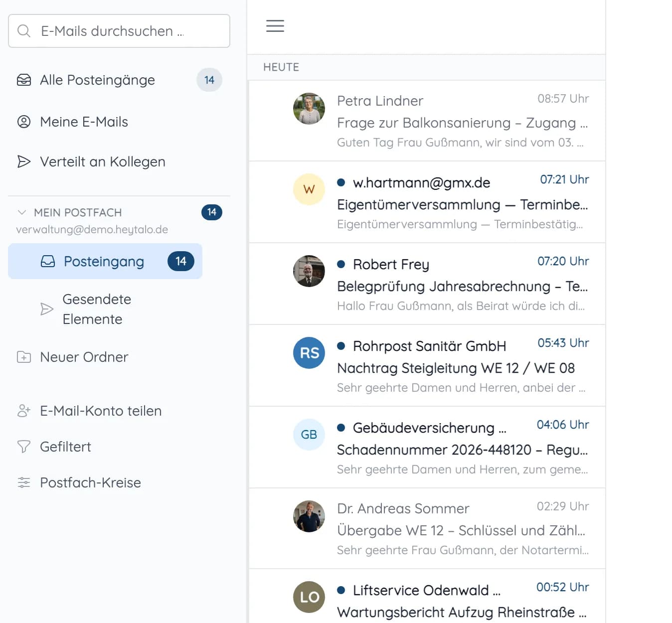This screenshot has height=623, width=672.
Task: Open the Gesendete Elemente folder
Action: pos(105,309)
